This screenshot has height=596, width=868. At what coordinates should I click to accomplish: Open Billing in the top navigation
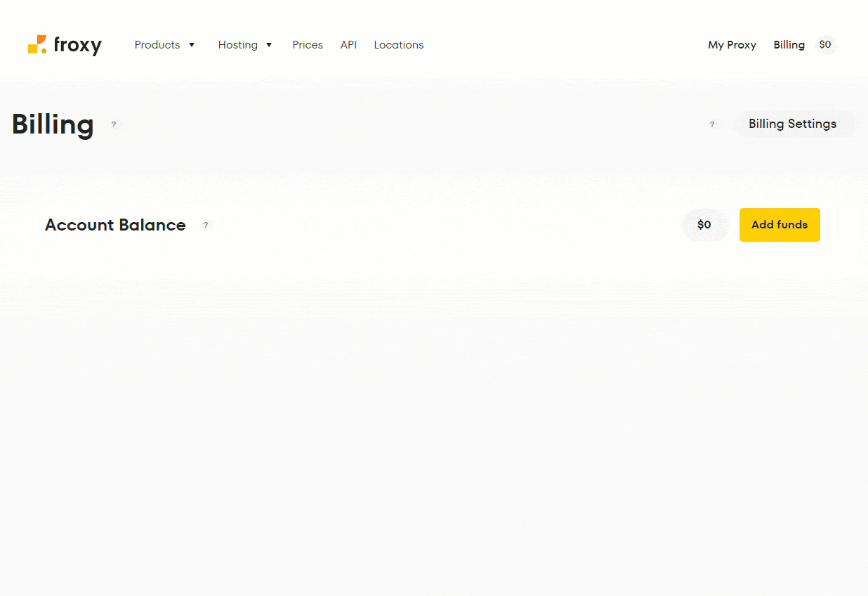789,45
